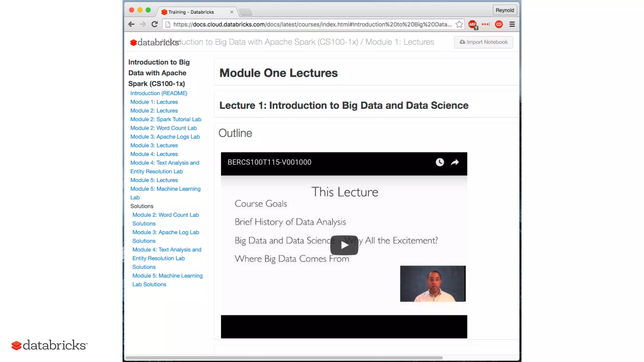Open a new browser tab
This screenshot has width=644, height=362.
246,12
